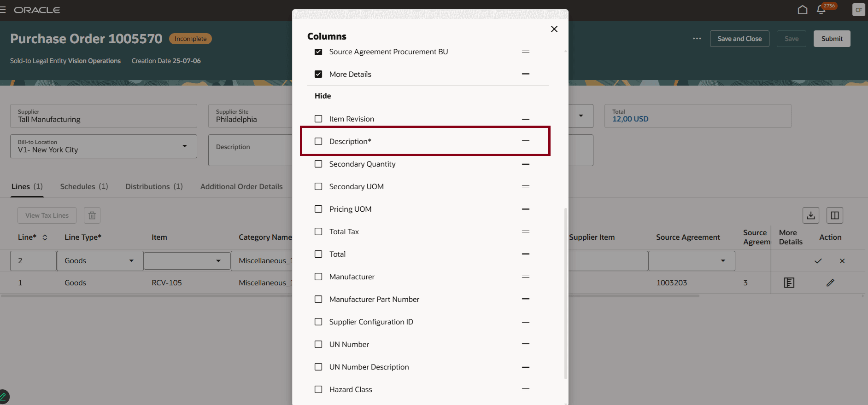Check the Hazard Class column
The width and height of the screenshot is (868, 405).
click(318, 389)
